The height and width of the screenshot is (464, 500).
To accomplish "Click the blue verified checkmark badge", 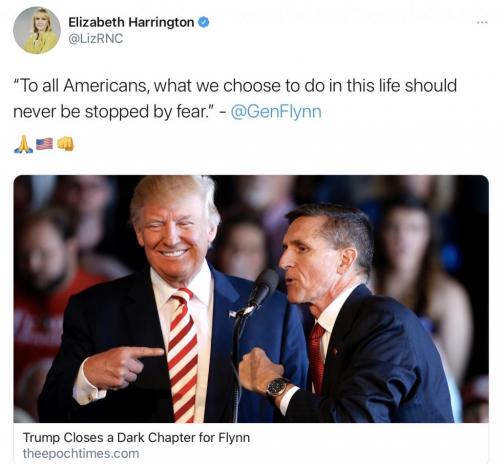I will coord(204,22).
